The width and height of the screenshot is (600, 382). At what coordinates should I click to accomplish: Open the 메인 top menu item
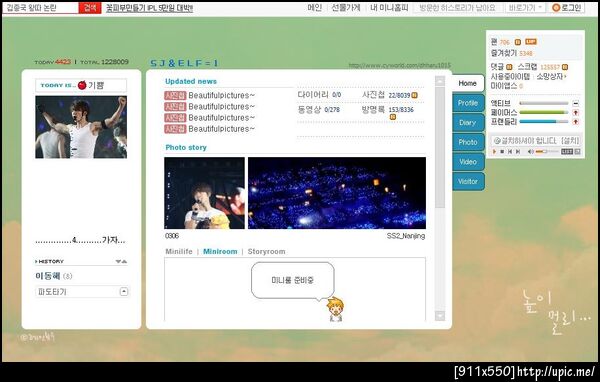(x=315, y=8)
